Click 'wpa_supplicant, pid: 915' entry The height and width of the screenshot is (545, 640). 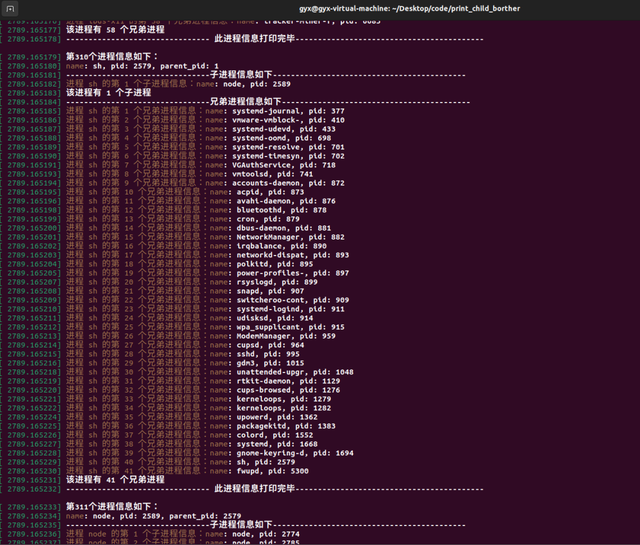pyautogui.click(x=290, y=327)
